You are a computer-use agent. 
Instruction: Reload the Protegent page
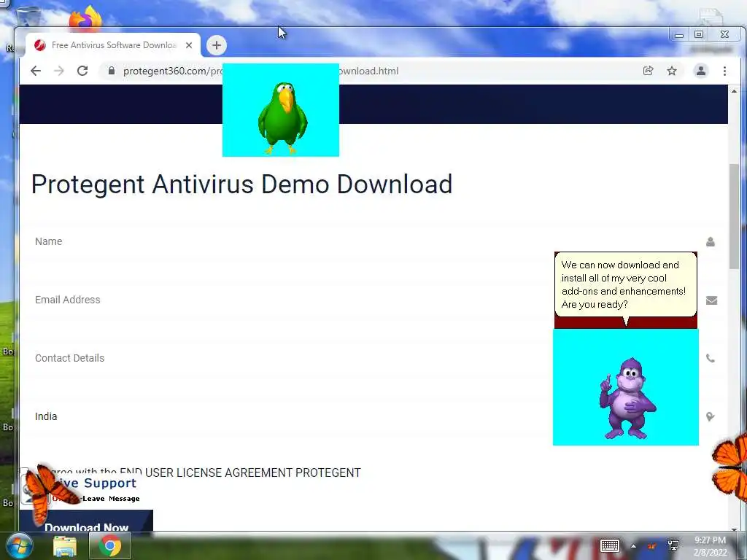tap(82, 71)
